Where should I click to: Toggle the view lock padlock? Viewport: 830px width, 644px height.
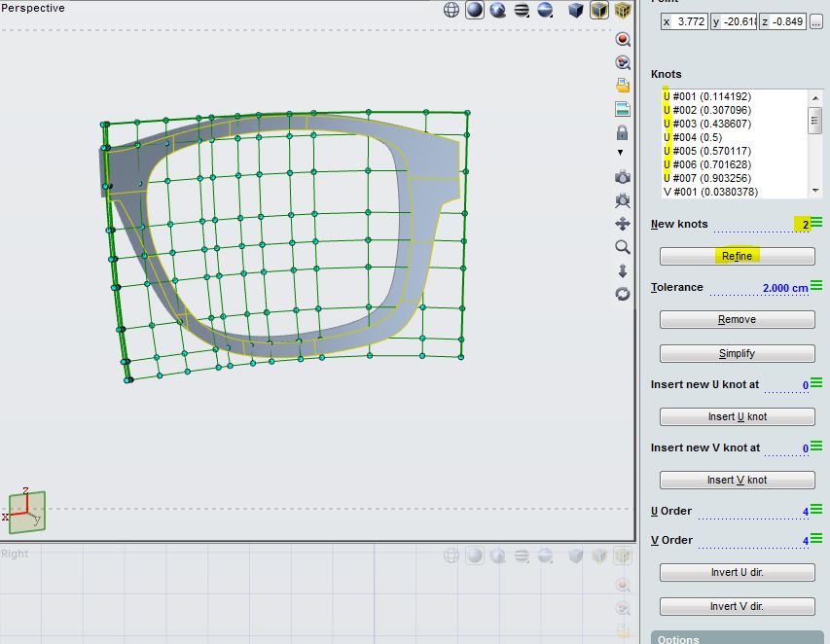coord(623,132)
